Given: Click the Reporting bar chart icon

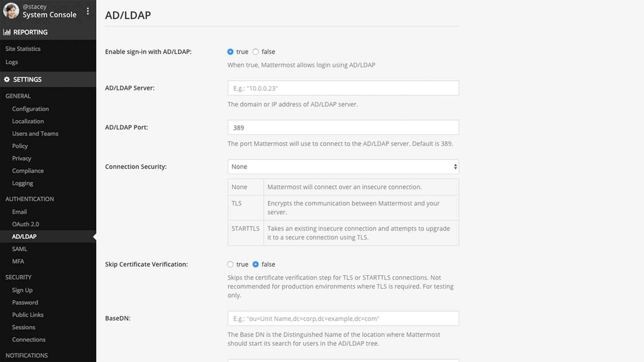Looking at the screenshot, I should click(x=7, y=32).
